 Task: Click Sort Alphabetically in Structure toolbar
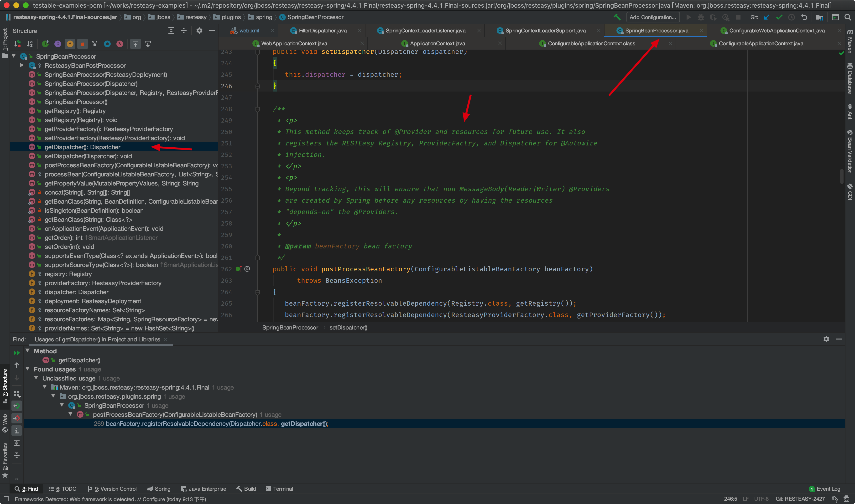click(30, 43)
